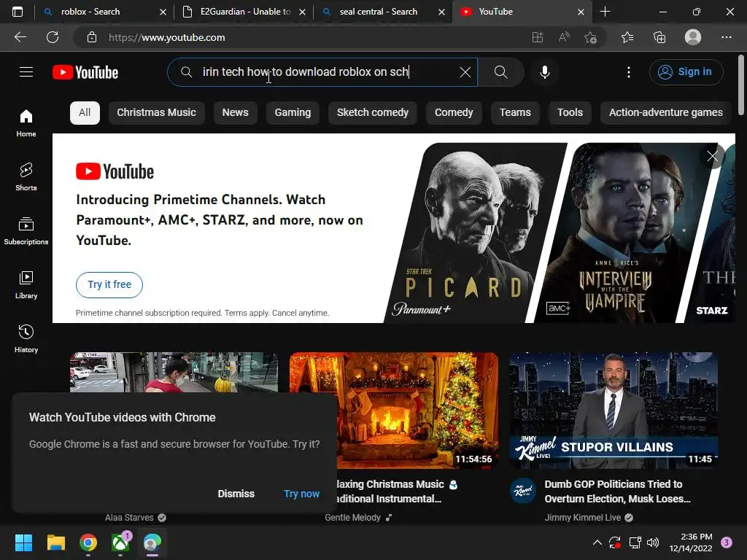Open Library in sidebar
This screenshot has height=560, width=747.
coord(26,285)
